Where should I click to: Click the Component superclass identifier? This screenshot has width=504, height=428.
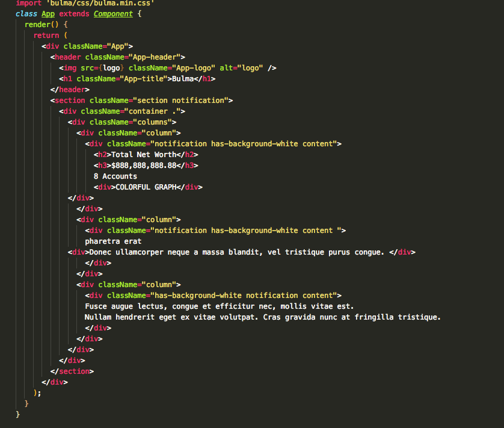point(113,13)
